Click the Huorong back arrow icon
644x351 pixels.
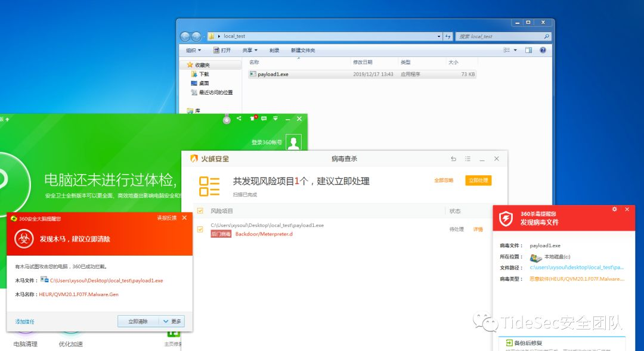tap(453, 159)
